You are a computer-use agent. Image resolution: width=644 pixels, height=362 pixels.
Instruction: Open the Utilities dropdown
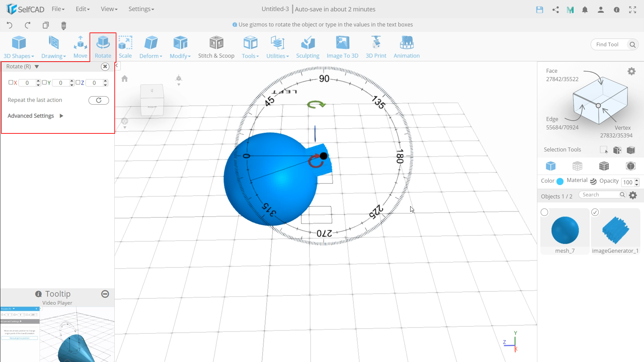(x=277, y=47)
